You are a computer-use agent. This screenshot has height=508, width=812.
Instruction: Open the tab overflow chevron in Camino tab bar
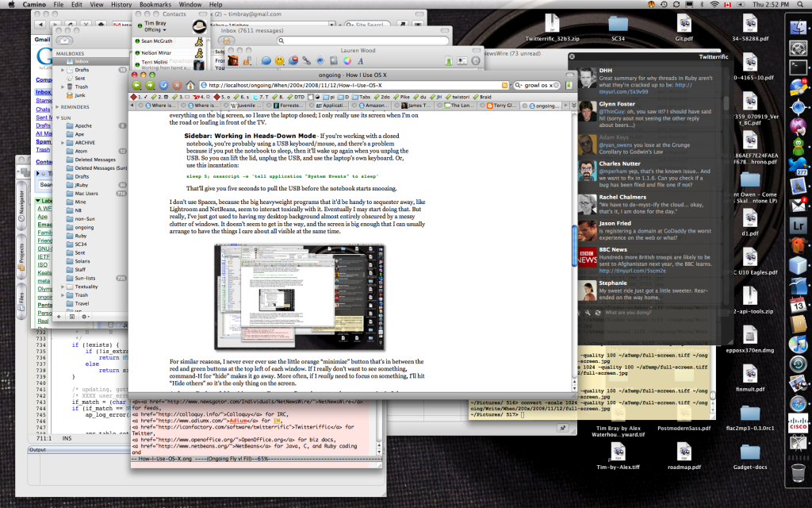(x=573, y=106)
